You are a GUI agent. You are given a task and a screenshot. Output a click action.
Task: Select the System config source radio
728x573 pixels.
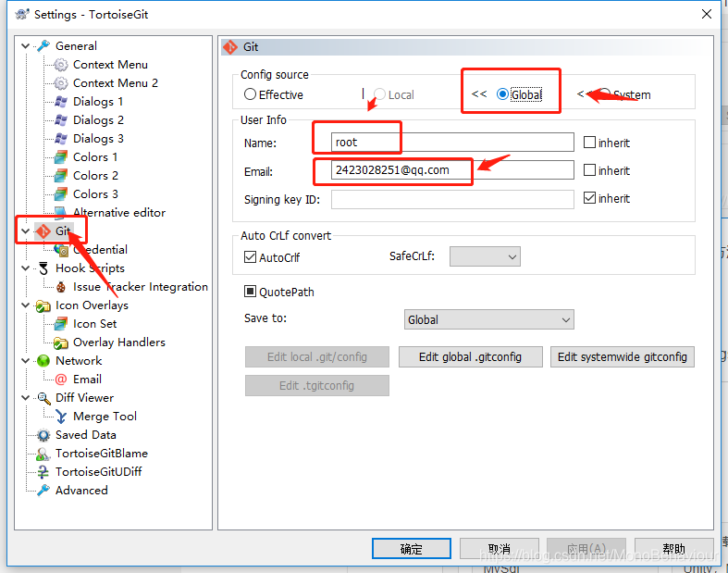(605, 93)
